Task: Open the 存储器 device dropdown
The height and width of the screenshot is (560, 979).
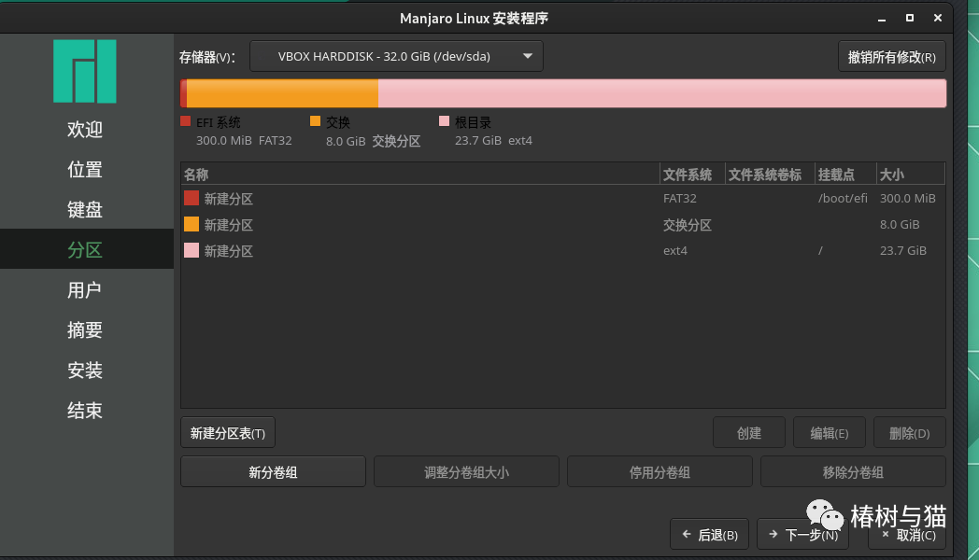Action: (x=396, y=57)
